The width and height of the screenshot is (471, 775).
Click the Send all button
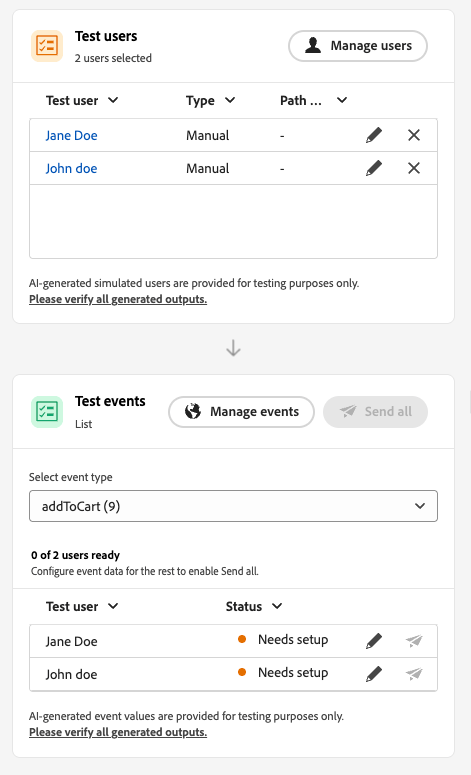(x=375, y=412)
